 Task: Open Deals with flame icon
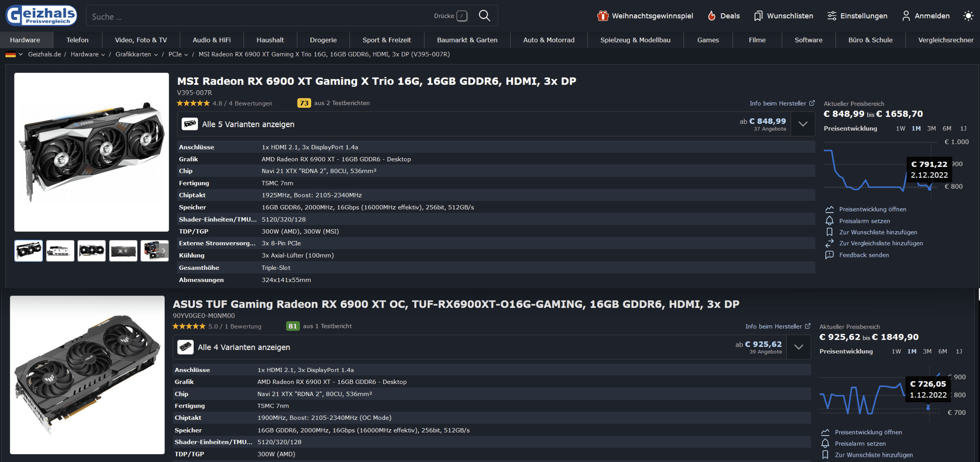(723, 16)
